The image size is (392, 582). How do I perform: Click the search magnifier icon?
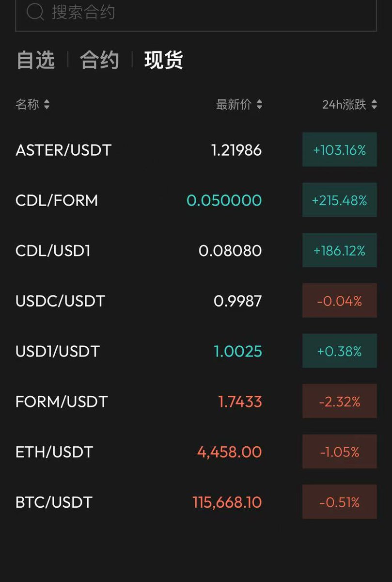pyautogui.click(x=35, y=12)
